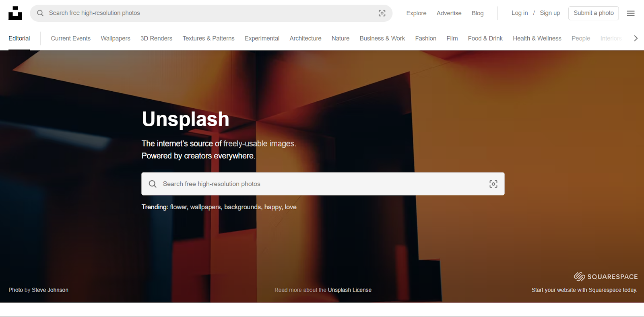Open the Experimental category

tap(262, 38)
